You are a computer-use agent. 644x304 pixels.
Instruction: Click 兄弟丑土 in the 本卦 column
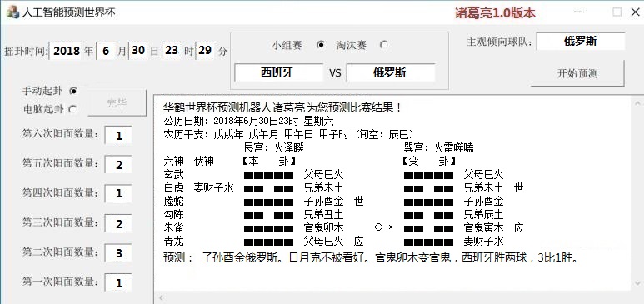(x=323, y=214)
